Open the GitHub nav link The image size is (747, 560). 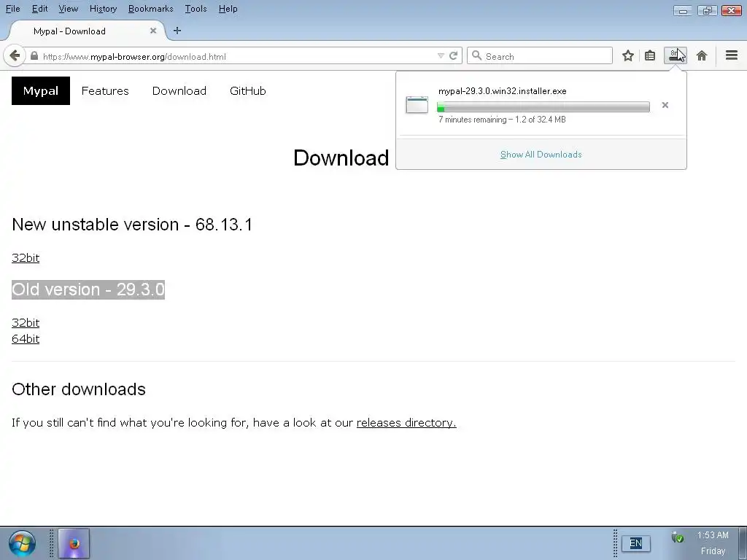(x=248, y=90)
